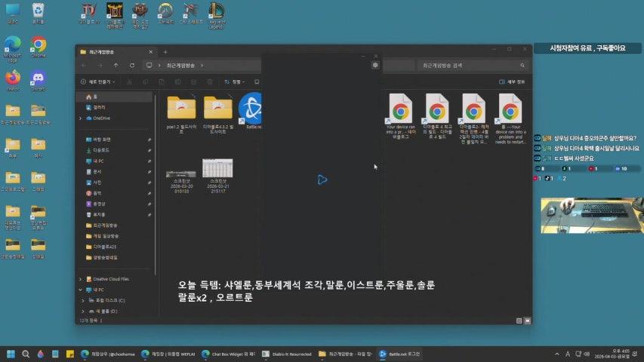The height and width of the screenshot is (362, 644).
Task: Expand breadcrumb chevron after 최근게임방송
Action: coord(202,66)
